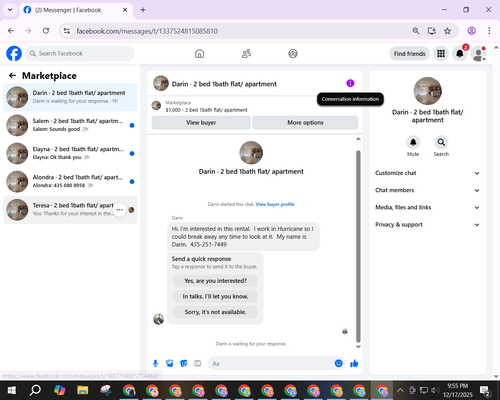This screenshot has width=500, height=400.
Task: Click the View buyer button
Action: tap(201, 122)
